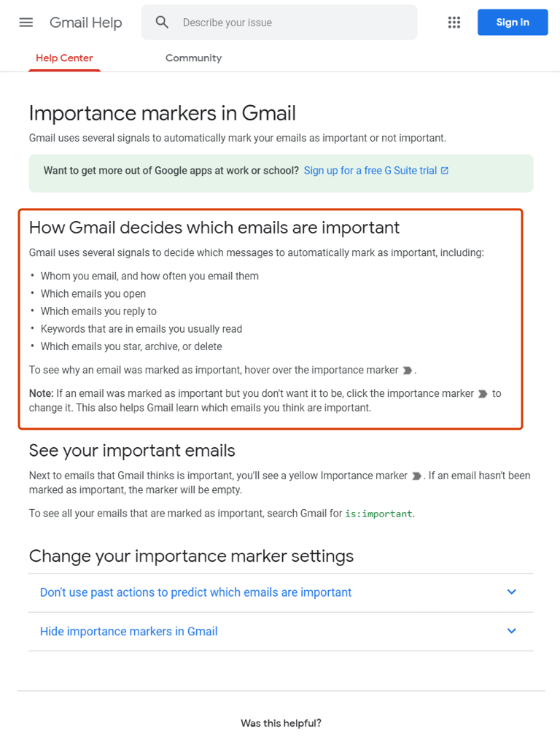
Task: Open the chevron next to the first settings row
Action: pyautogui.click(x=511, y=592)
